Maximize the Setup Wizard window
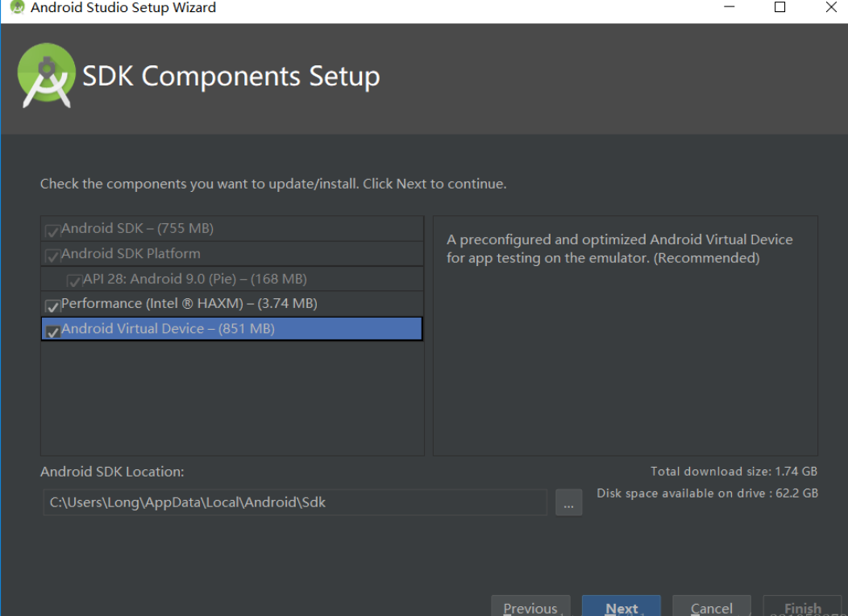 (x=779, y=7)
